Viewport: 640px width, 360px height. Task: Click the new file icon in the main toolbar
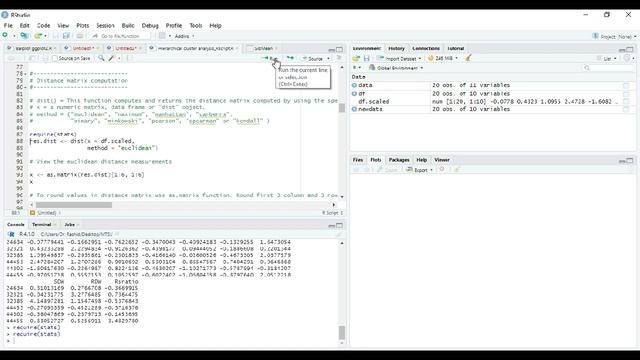[5, 36]
